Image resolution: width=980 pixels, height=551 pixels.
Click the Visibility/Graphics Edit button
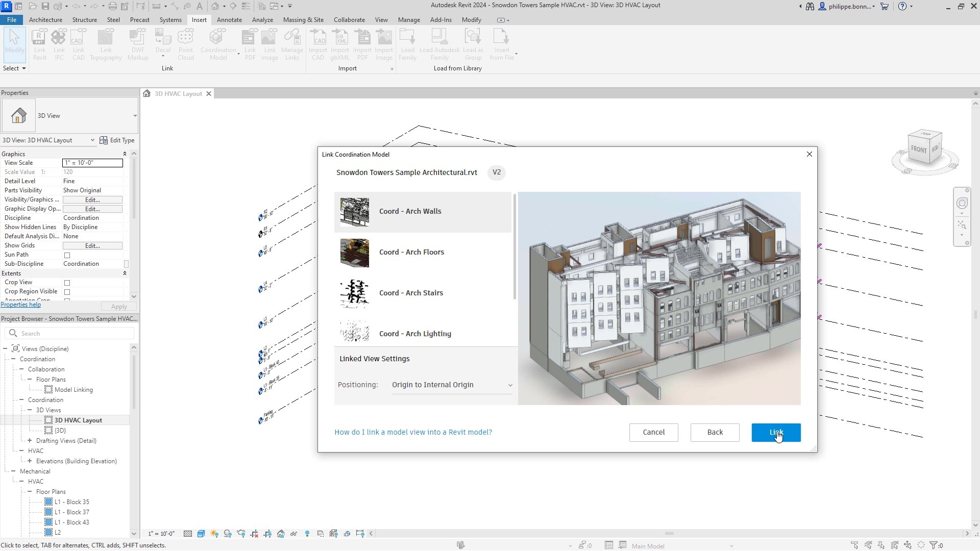[x=92, y=200]
